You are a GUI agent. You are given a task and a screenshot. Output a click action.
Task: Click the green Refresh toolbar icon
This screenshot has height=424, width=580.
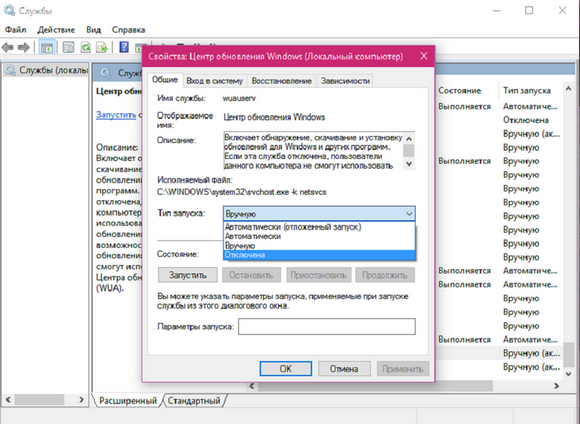[x=86, y=47]
